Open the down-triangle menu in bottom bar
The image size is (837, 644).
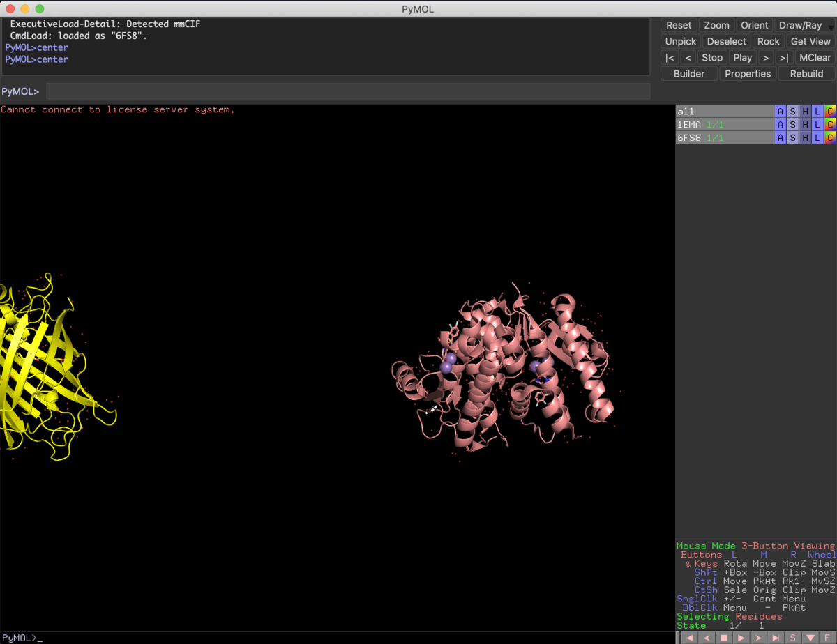810,638
